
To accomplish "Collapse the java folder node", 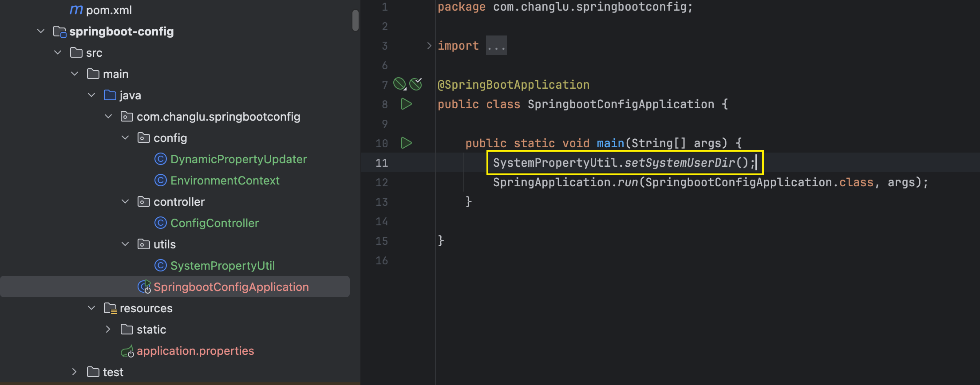I will pos(91,95).
